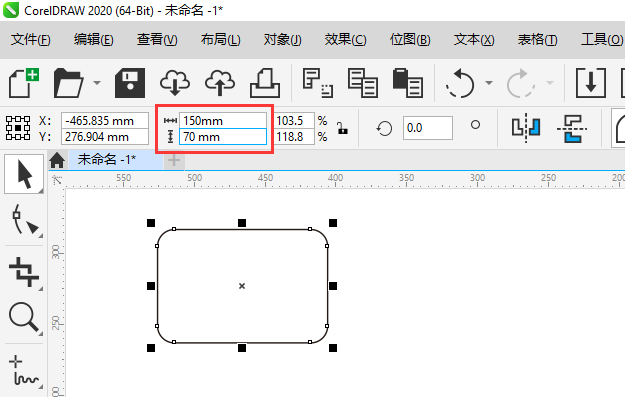Image resolution: width=625 pixels, height=397 pixels.
Task: Click the object origin grid icon
Action: (18, 128)
